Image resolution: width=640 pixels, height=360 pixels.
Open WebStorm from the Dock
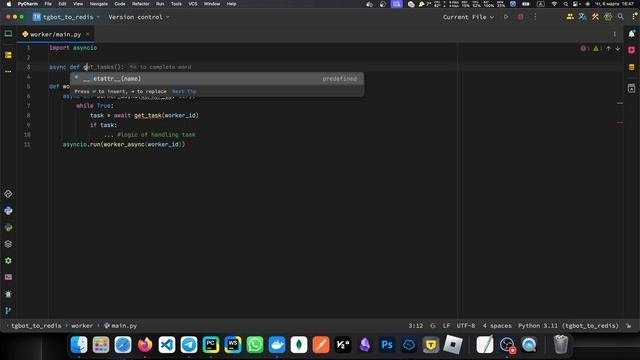(233, 345)
